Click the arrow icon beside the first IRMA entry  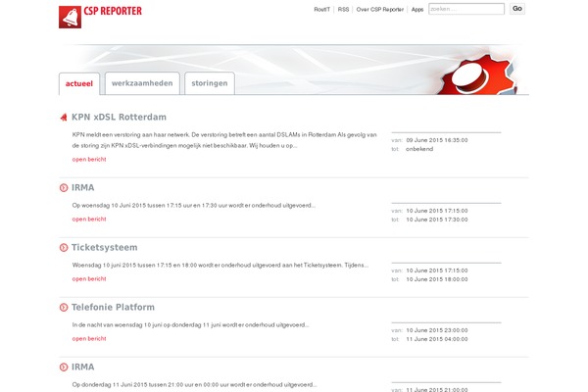click(x=64, y=187)
